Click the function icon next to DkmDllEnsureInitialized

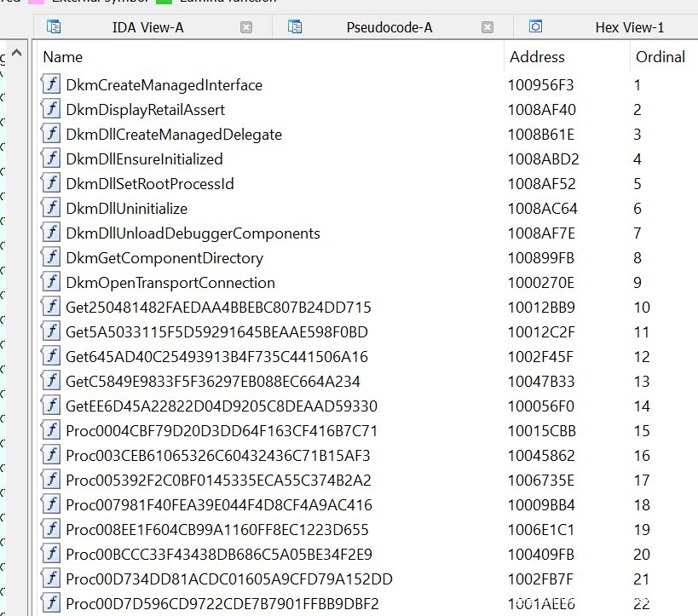click(x=51, y=159)
